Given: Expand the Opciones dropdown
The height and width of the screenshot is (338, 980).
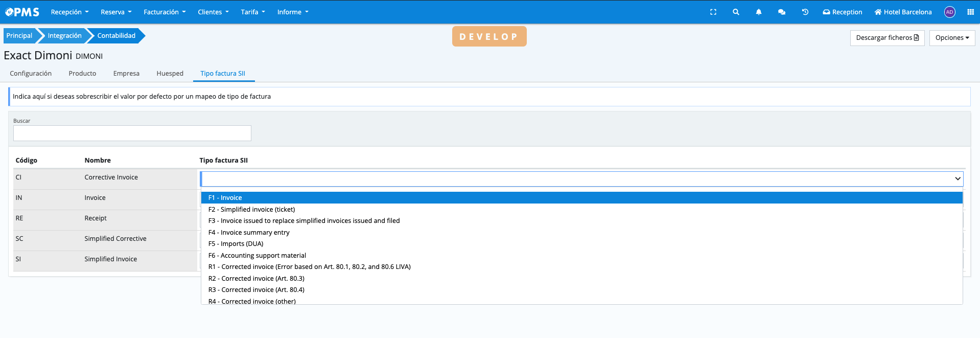Looking at the screenshot, I should (952, 38).
